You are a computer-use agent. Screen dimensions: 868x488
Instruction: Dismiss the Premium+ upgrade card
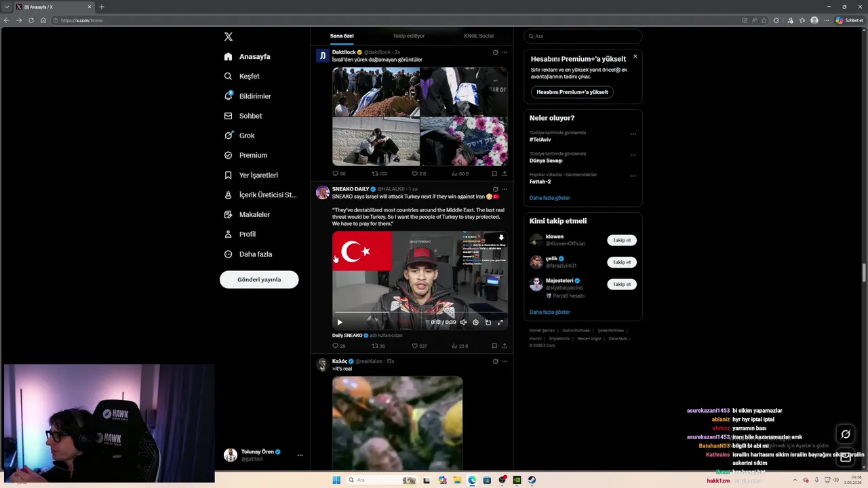tap(635, 56)
